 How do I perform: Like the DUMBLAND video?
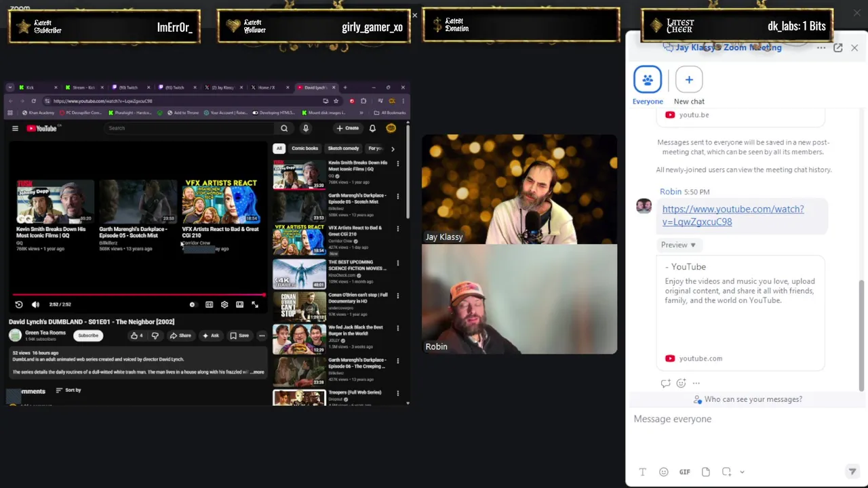(136, 335)
